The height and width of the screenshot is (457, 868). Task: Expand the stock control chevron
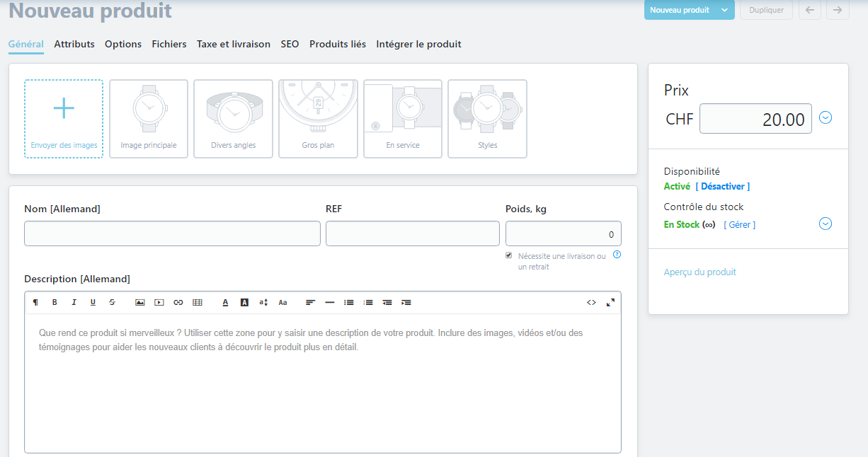(x=825, y=224)
